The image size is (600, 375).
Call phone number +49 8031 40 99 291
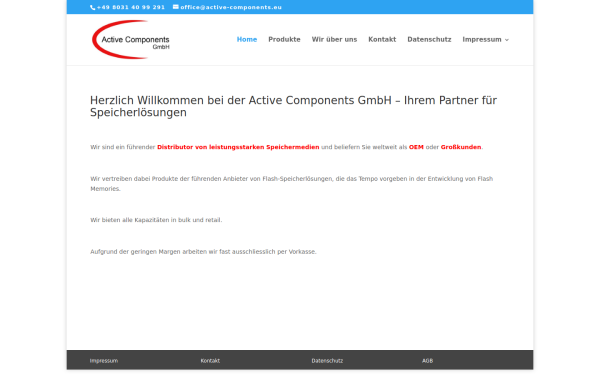tap(130, 7)
